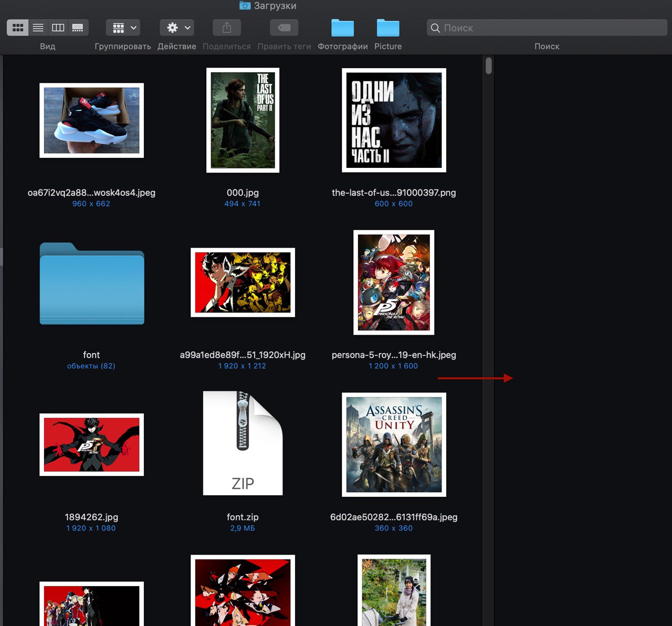Screen dimensions: 672x626
Task: Click the vertical scrollbar thumb
Action: pyautogui.click(x=489, y=66)
